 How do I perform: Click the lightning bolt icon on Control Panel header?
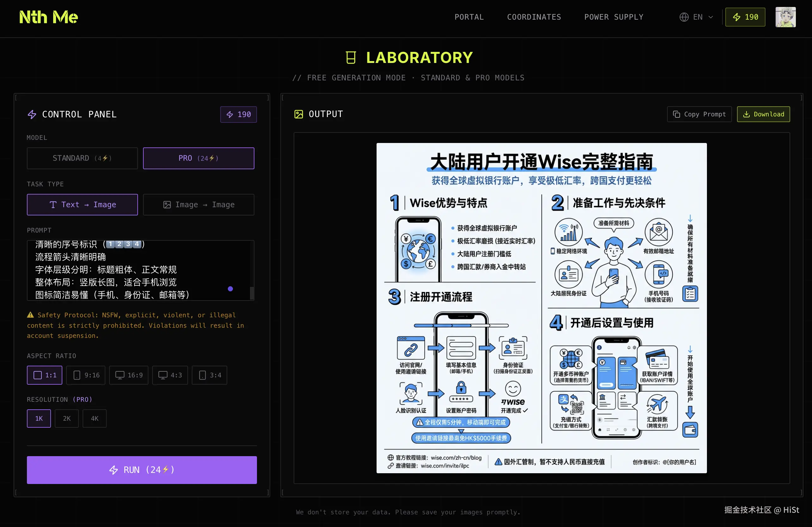click(32, 115)
